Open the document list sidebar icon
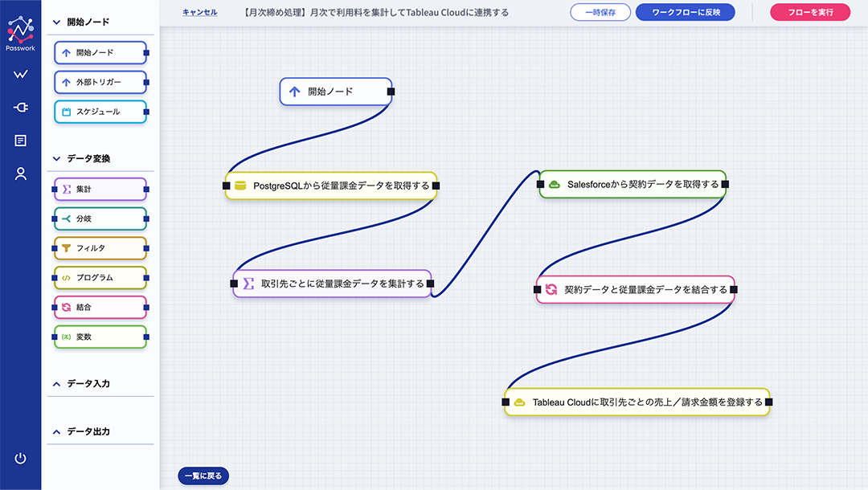The image size is (868, 490). 20,141
